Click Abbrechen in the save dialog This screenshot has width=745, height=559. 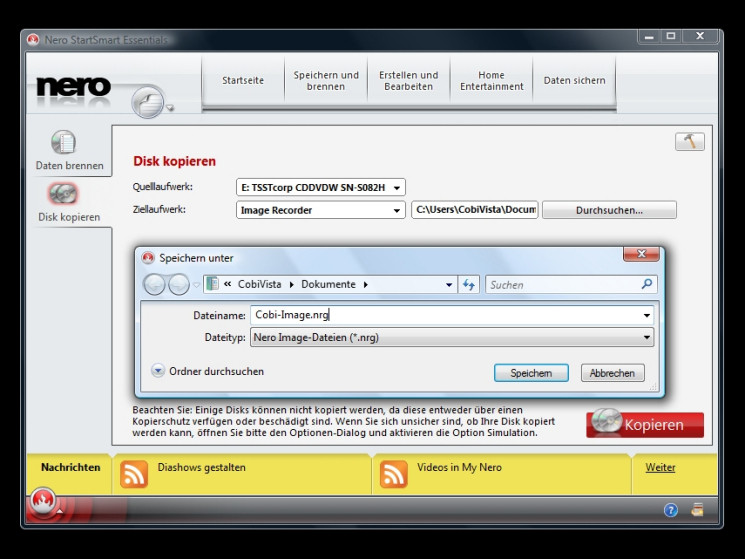click(612, 373)
